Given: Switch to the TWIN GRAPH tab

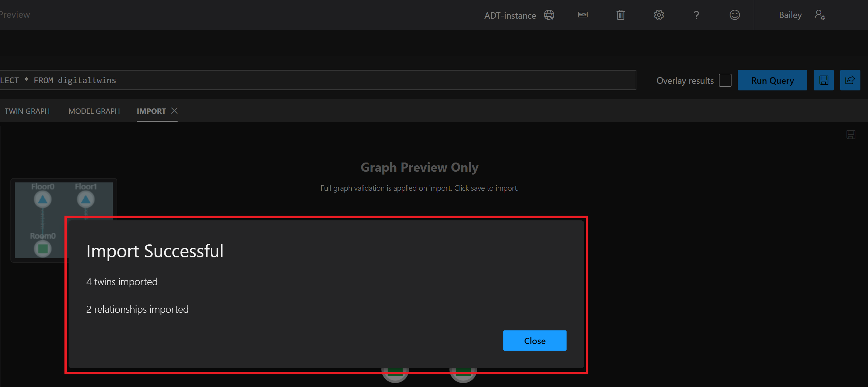Looking at the screenshot, I should 27,111.
